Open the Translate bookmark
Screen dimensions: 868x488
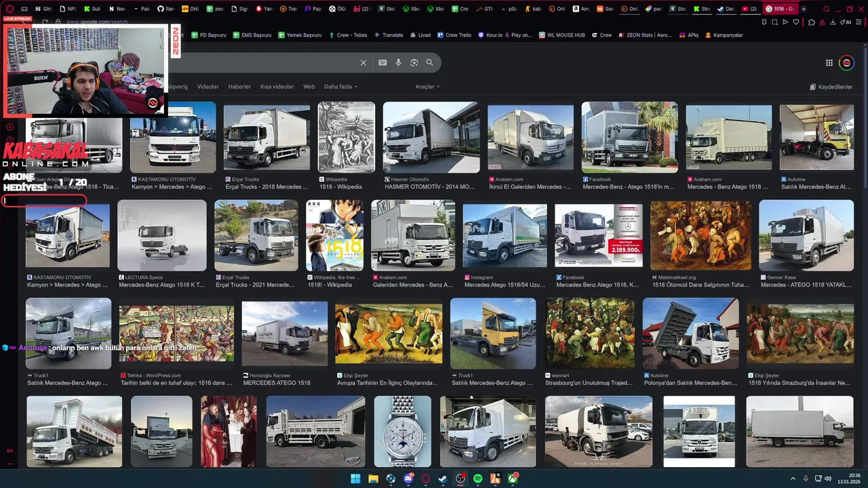point(389,35)
